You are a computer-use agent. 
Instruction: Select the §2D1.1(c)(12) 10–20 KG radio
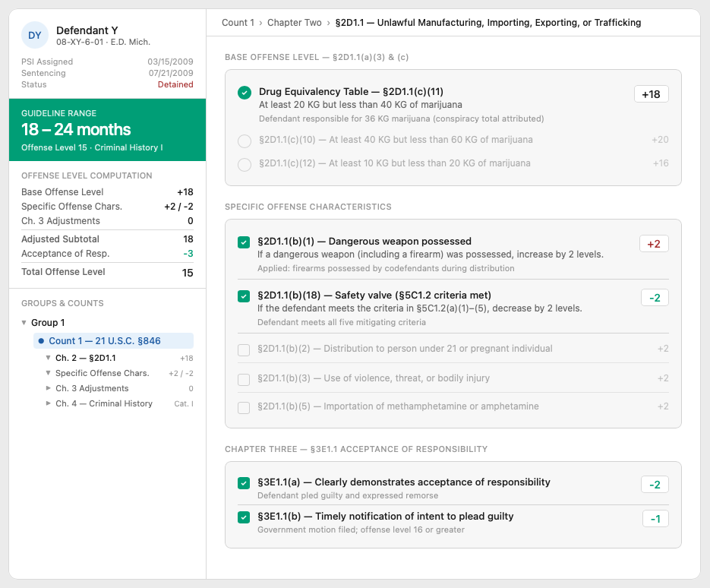pos(245,164)
